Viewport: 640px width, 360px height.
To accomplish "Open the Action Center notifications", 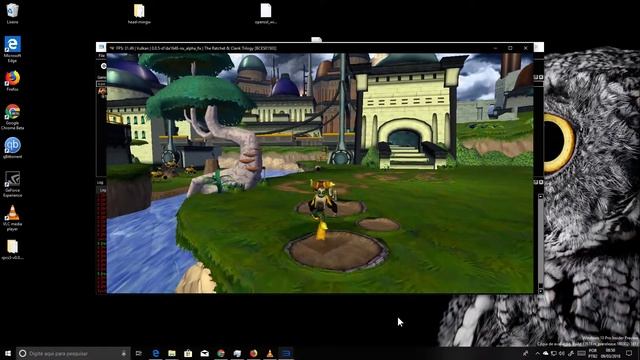I will click(629, 353).
